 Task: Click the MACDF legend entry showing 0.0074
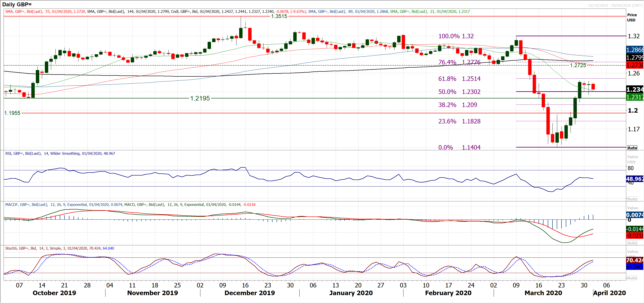[64, 205]
